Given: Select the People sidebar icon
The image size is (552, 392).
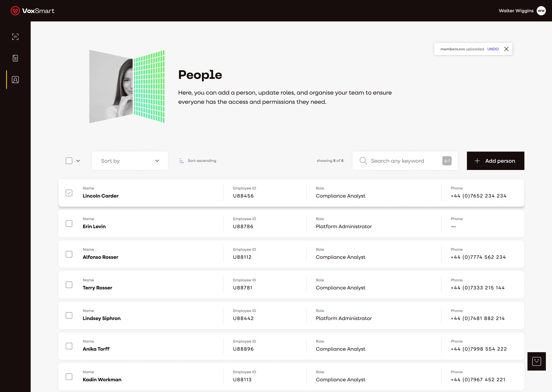Looking at the screenshot, I should click(x=15, y=80).
